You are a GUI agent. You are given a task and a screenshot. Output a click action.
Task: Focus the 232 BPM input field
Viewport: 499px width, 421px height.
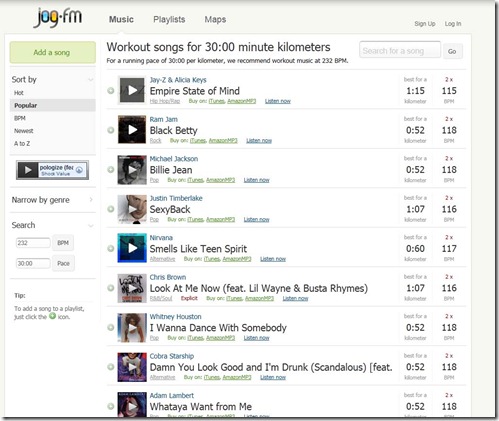pos(33,243)
